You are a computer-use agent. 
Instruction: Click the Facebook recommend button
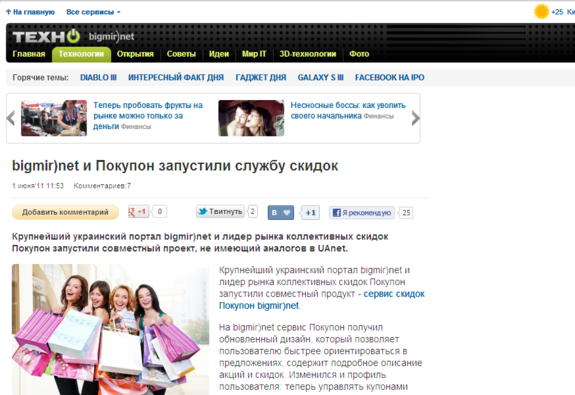pyautogui.click(x=362, y=212)
